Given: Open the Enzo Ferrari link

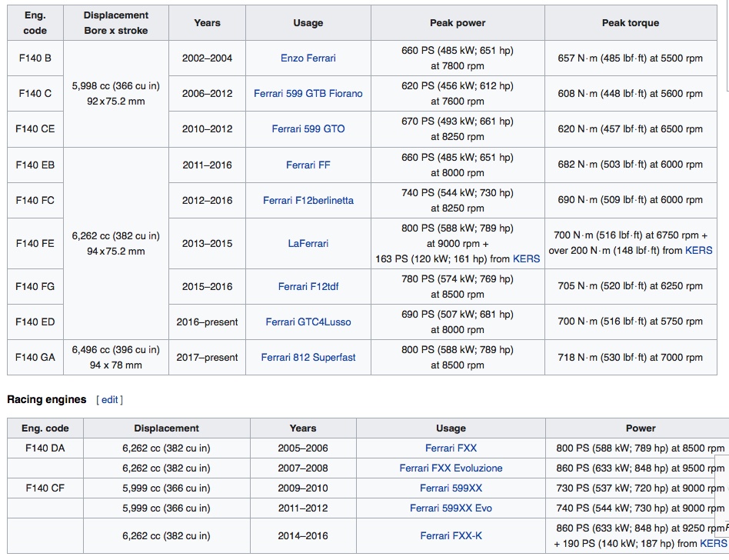Looking at the screenshot, I should click(308, 58).
